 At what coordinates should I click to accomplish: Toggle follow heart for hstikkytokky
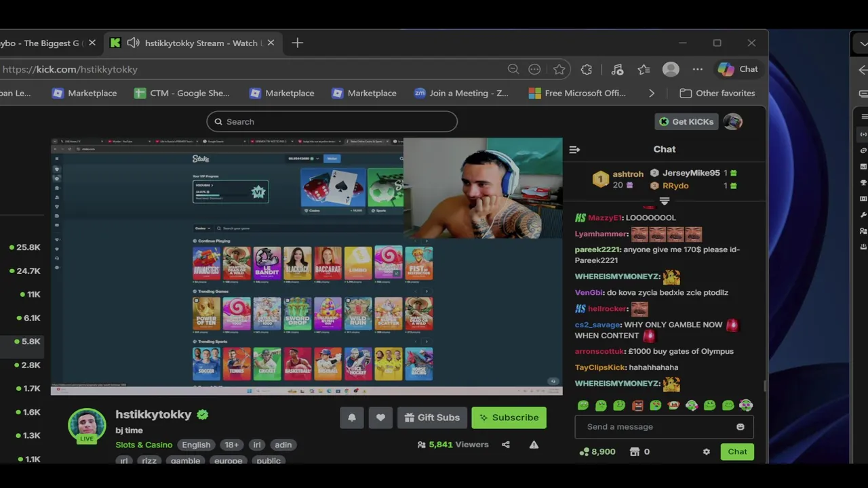[380, 418]
